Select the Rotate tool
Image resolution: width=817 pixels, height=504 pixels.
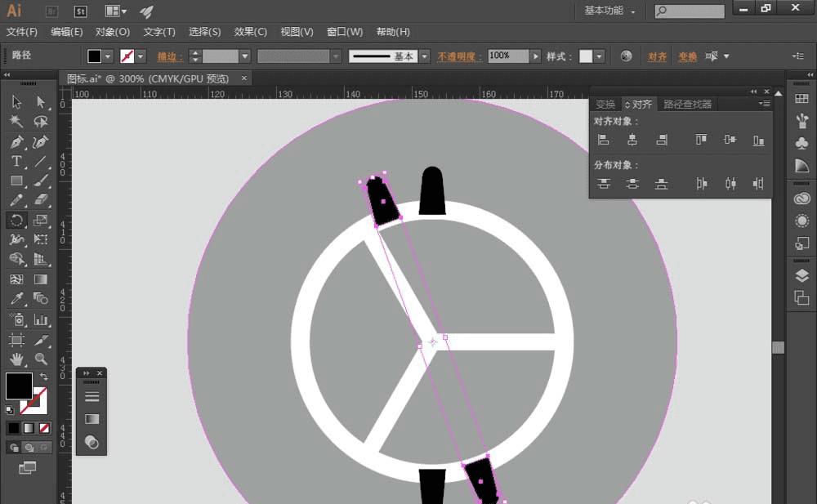[x=16, y=220]
